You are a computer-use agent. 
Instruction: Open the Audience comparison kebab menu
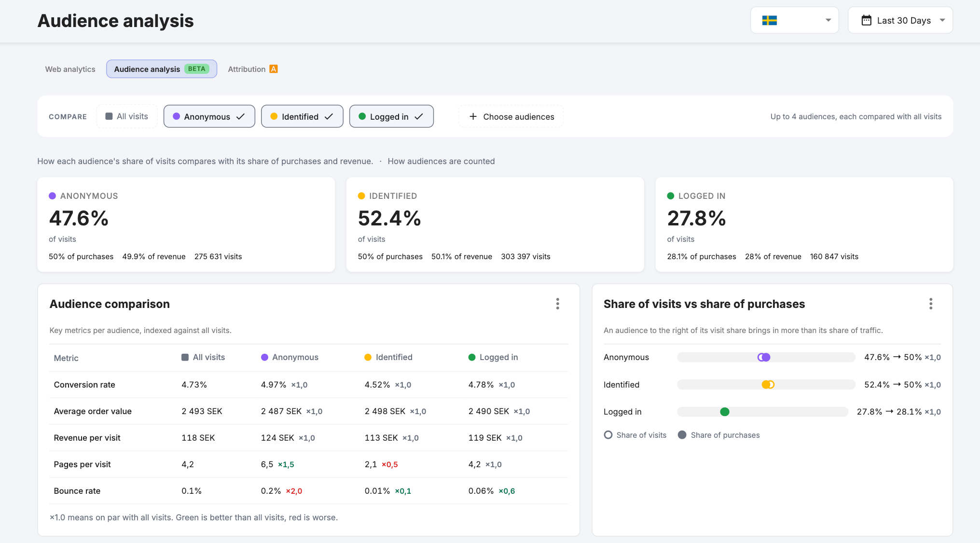point(557,304)
